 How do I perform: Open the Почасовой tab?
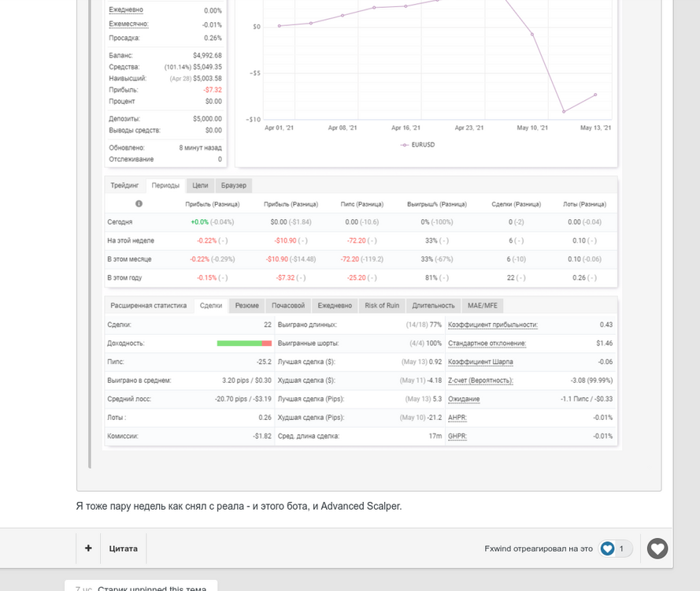[288, 306]
